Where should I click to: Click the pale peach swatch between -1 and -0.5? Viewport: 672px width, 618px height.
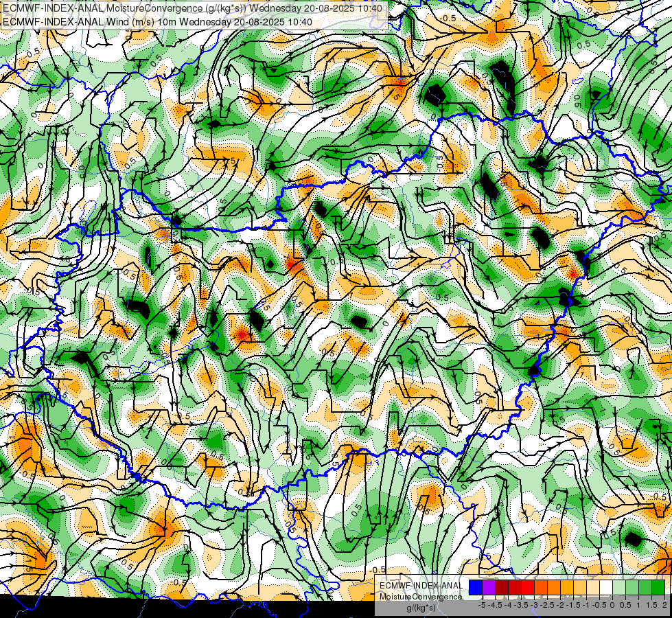point(593,588)
